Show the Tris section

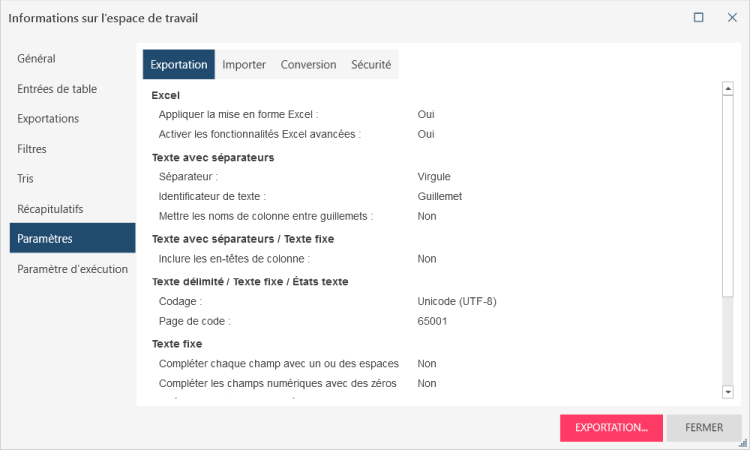click(25, 179)
